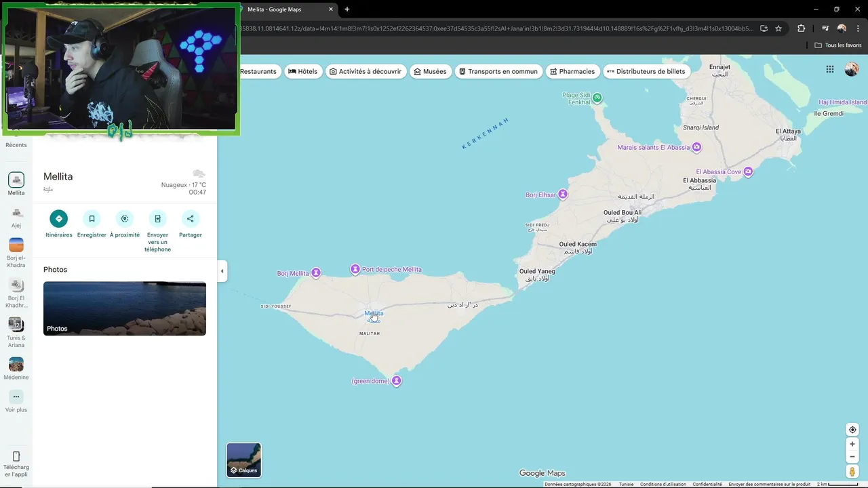Select the (green dome) map marker
868x488 pixels.
tap(397, 381)
